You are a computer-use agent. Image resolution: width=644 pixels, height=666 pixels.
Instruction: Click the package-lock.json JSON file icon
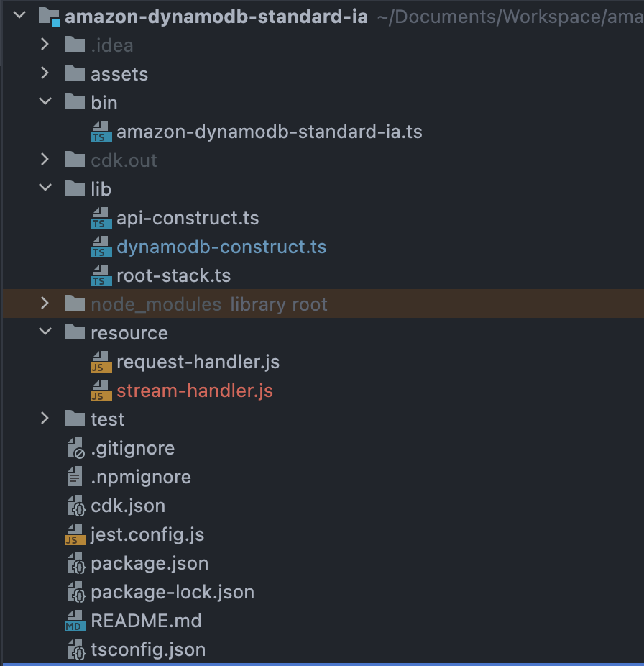point(76,592)
